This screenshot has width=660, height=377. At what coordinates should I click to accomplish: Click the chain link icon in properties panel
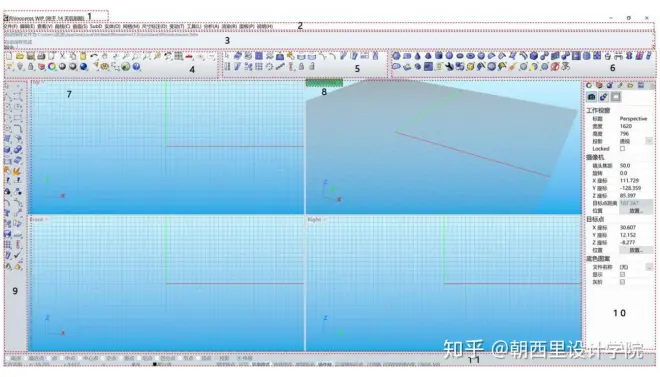(604, 97)
